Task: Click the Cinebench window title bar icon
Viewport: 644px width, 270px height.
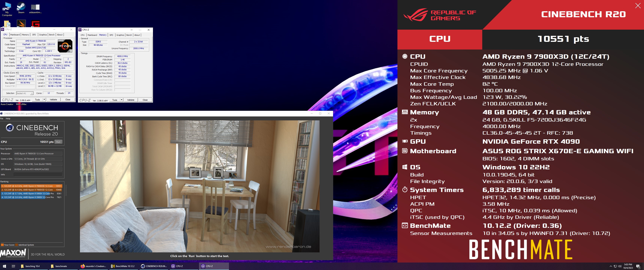Action: click(x=1, y=113)
